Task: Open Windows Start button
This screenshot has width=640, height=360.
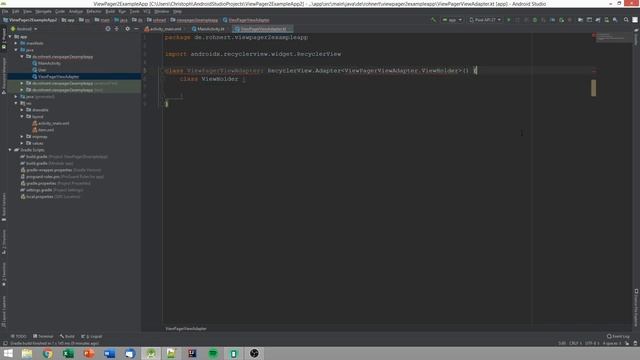Action: point(8,353)
